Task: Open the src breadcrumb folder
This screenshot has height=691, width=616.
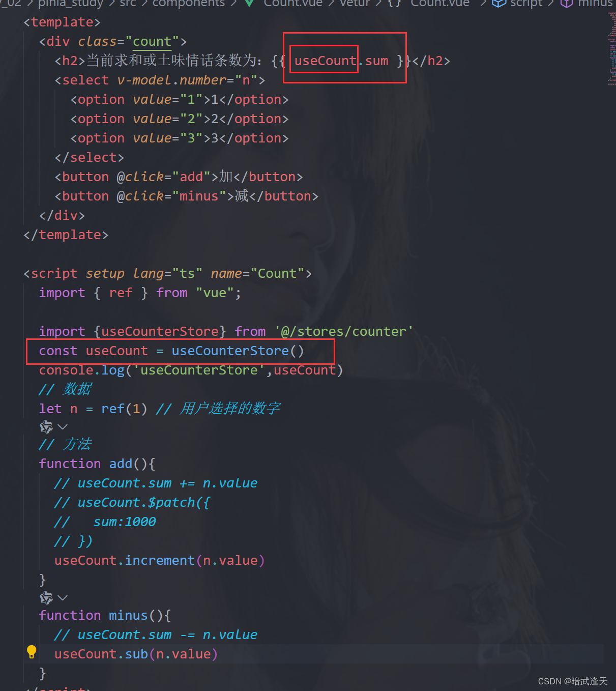Action: [128, 3]
